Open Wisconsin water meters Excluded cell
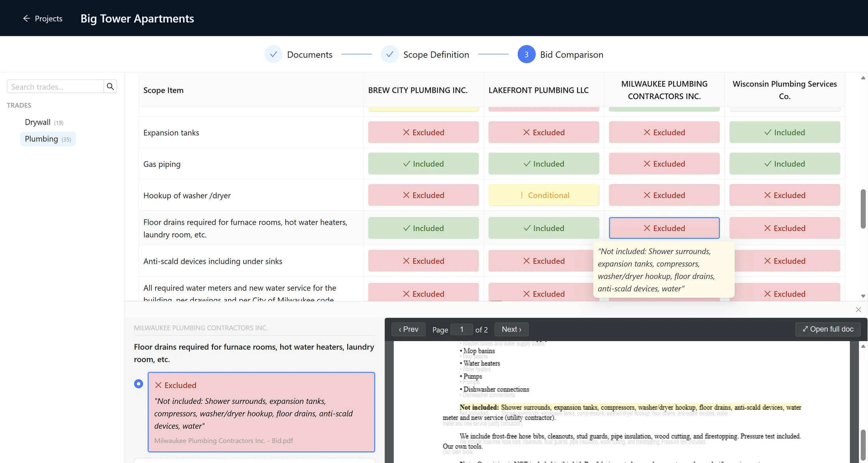 pyautogui.click(x=787, y=292)
